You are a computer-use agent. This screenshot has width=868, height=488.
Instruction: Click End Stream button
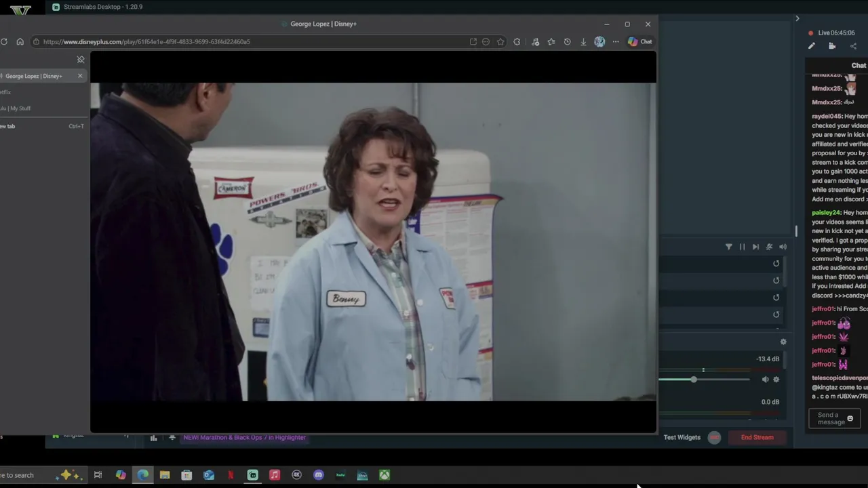(757, 437)
